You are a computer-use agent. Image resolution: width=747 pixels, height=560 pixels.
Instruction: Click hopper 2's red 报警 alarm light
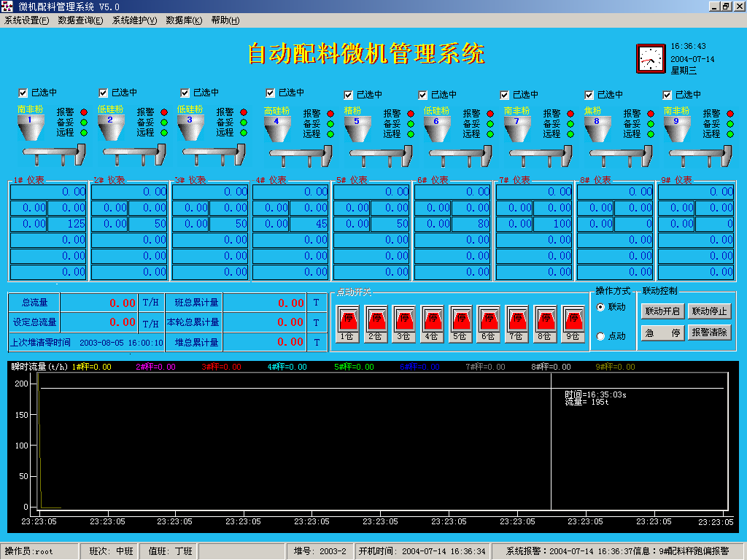pyautogui.click(x=163, y=112)
